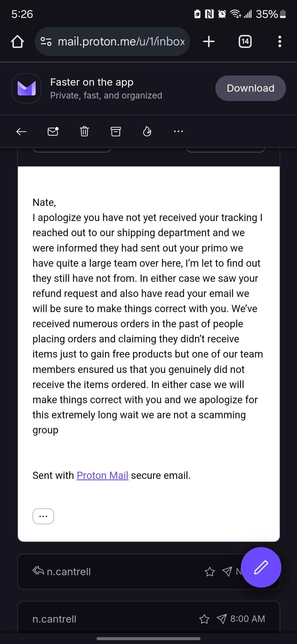This screenshot has width=297, height=644.
Task: Tap the Proton Mail app logo
Action: (27, 88)
